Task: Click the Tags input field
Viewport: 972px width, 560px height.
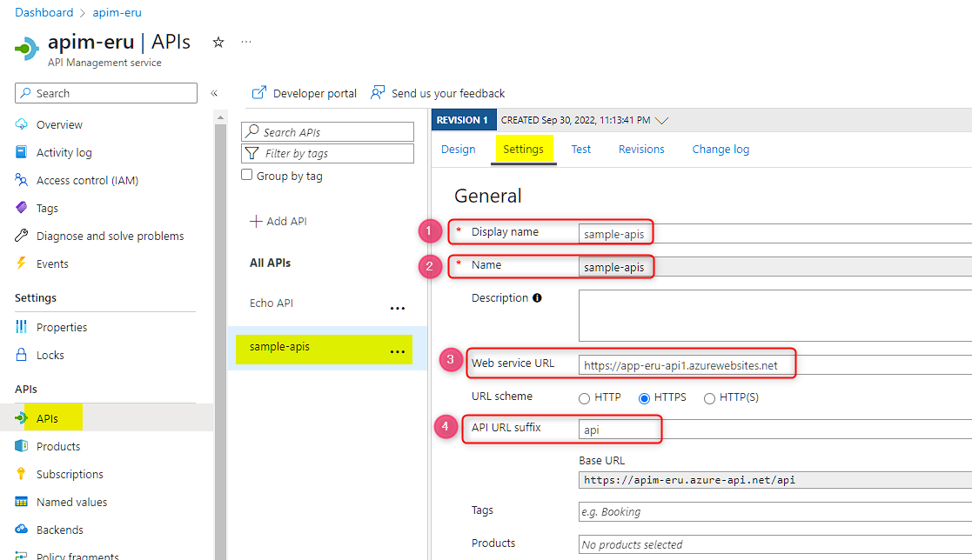Action: pos(774,511)
